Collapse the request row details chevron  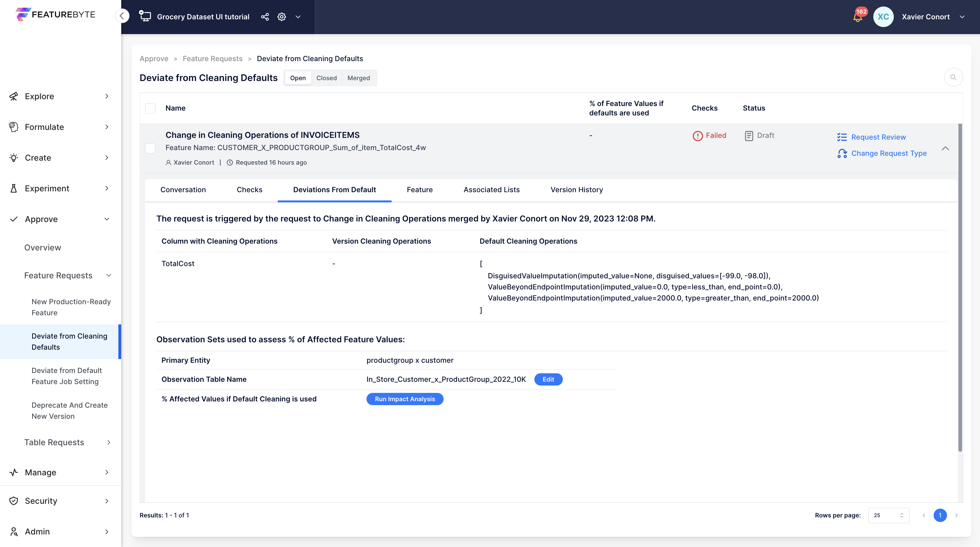pyautogui.click(x=945, y=149)
